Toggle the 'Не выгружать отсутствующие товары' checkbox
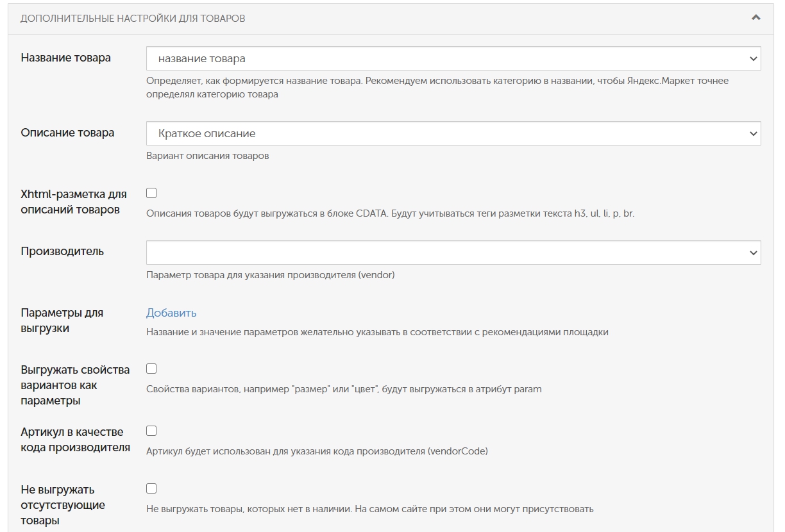This screenshot has height=532, width=785. (x=151, y=488)
